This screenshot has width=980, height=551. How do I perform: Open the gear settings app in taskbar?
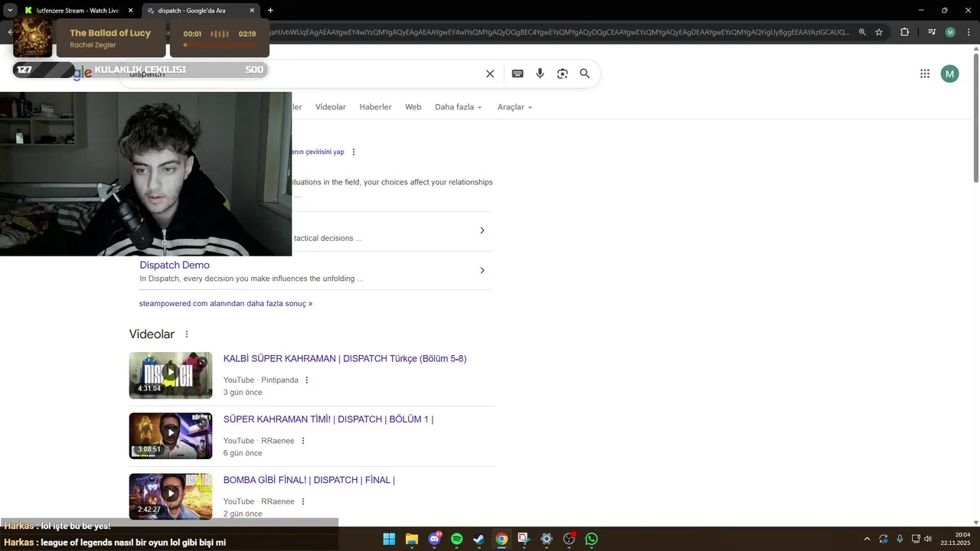pyautogui.click(x=546, y=539)
